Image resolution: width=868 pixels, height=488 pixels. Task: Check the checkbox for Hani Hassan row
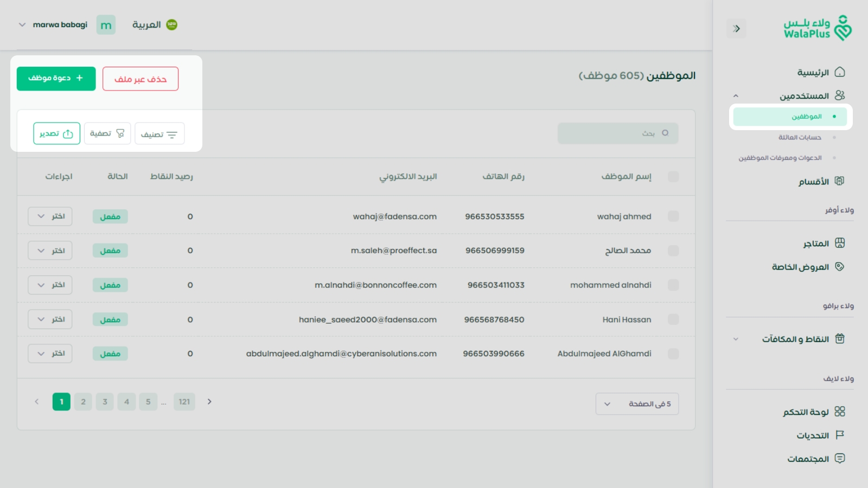click(673, 319)
